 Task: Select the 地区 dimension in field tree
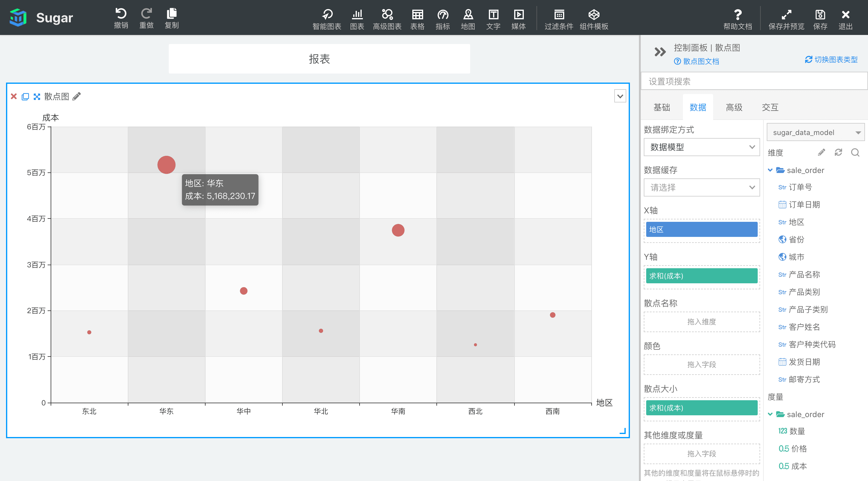[791, 222]
